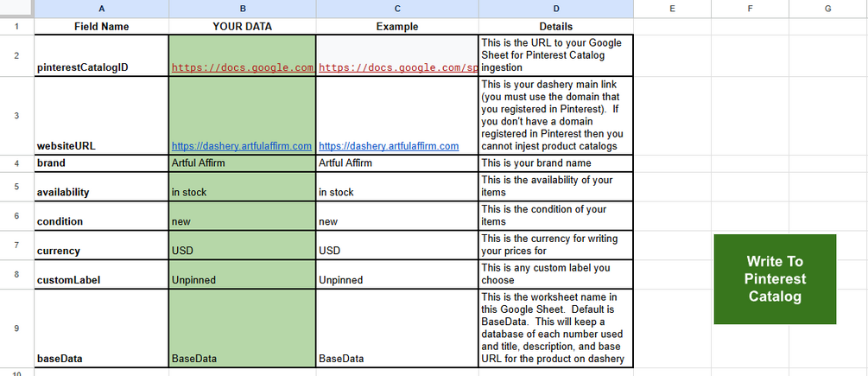The image size is (868, 376).
Task: Select the custom label details cell
Action: point(556,274)
